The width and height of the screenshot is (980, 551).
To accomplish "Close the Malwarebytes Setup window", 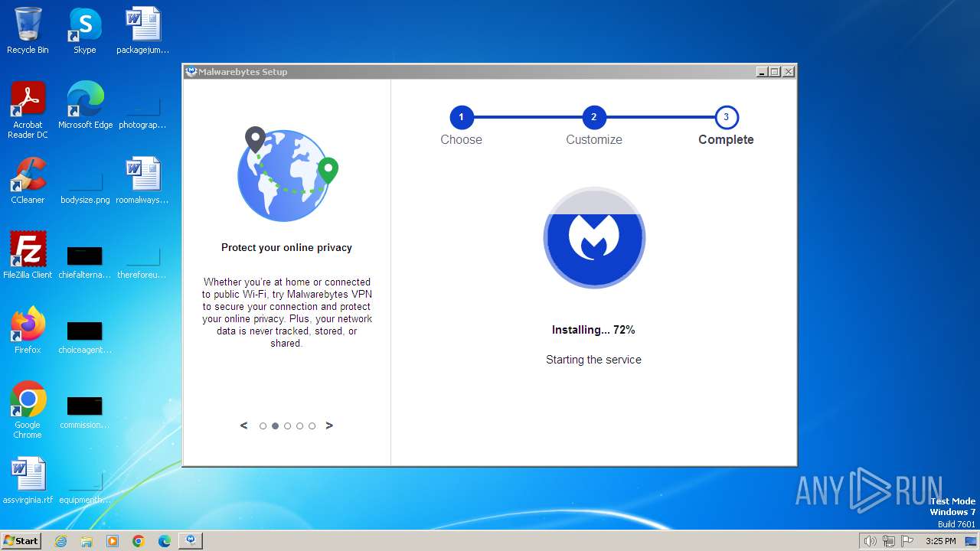I will coord(789,72).
